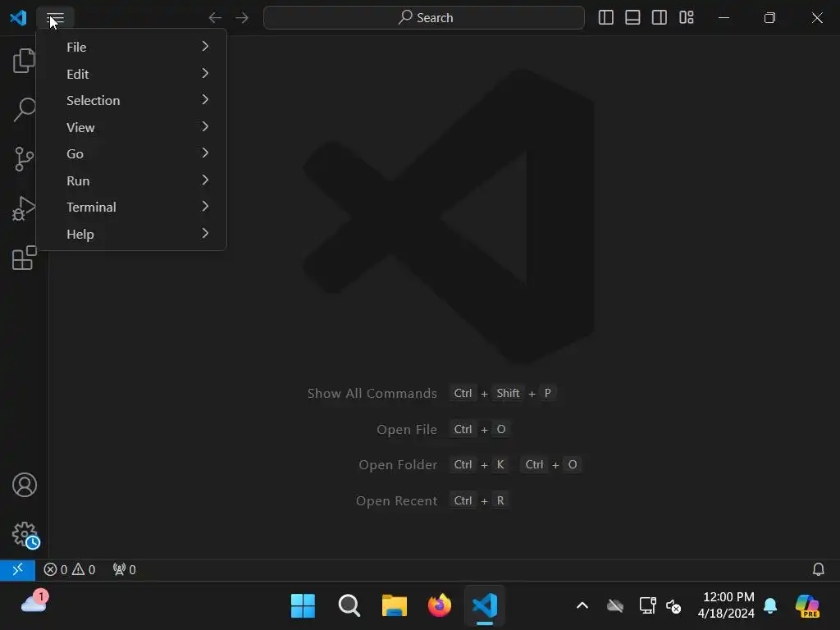This screenshot has width=840, height=630.
Task: Go back with the left arrow
Action: point(215,18)
